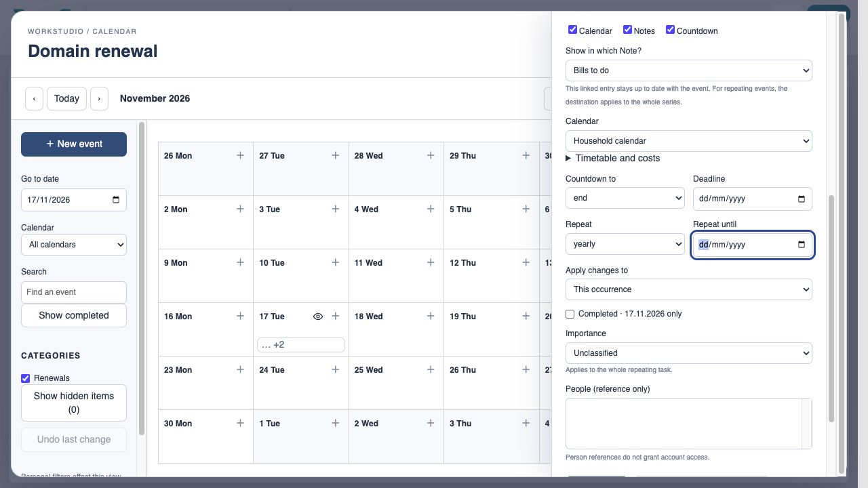Screen dimensions: 868x488
Task: Uncheck the Countdown checkbox
Action: point(670,30)
